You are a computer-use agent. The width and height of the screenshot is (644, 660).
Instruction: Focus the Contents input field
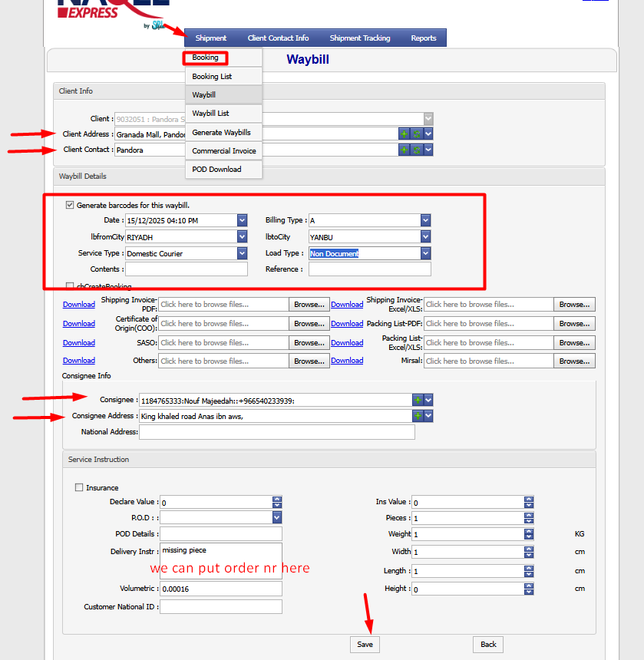[187, 269]
